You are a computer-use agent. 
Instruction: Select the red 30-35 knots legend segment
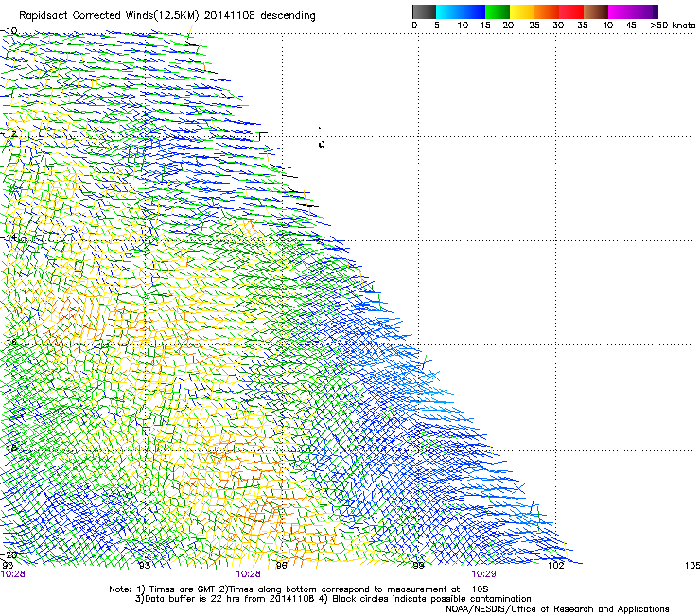pos(571,11)
